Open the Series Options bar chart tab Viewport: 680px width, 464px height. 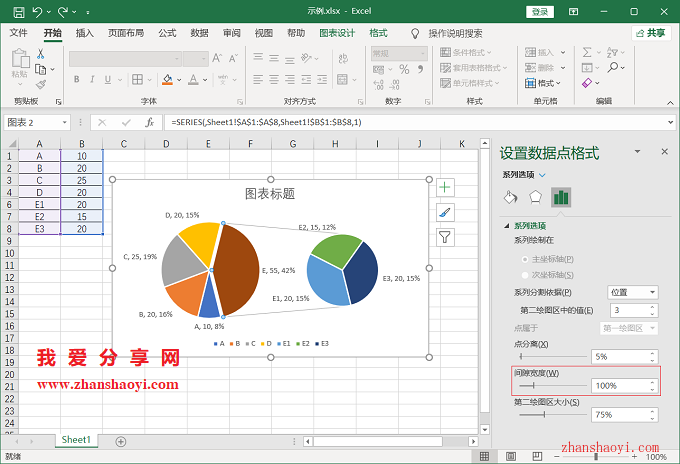coord(561,197)
